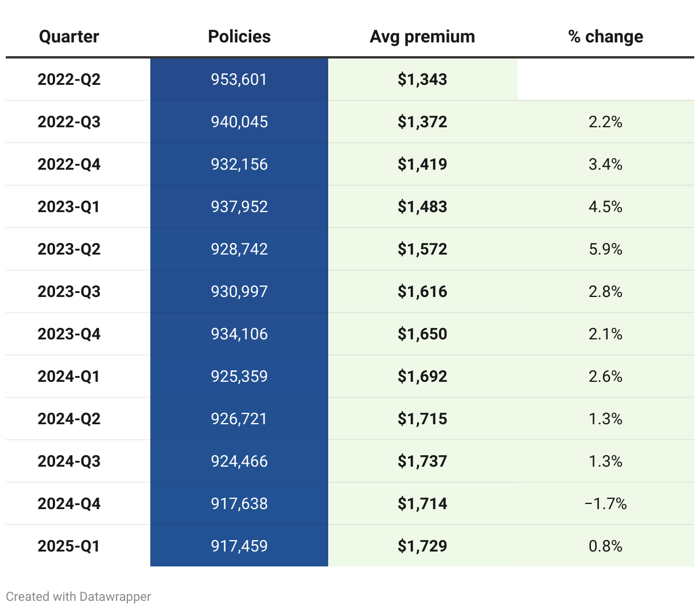Select the 2023-Q4 row label
Screen dimensions: 700x610
pos(69,334)
